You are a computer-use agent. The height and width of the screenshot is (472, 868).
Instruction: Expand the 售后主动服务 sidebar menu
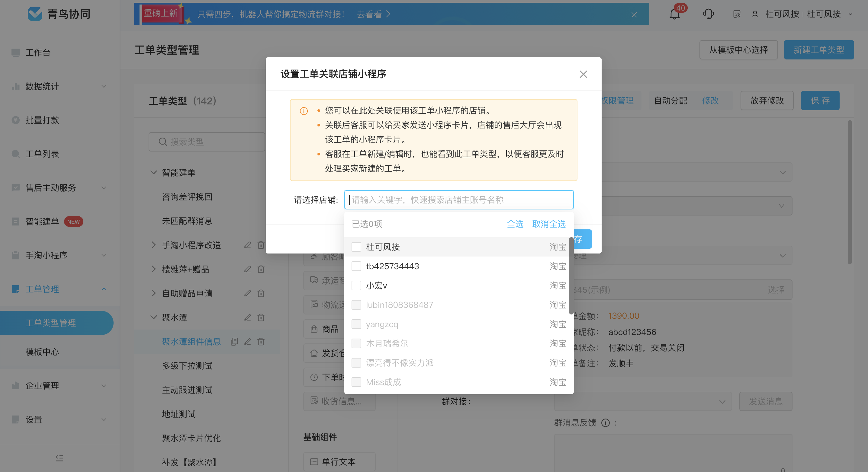104,187
